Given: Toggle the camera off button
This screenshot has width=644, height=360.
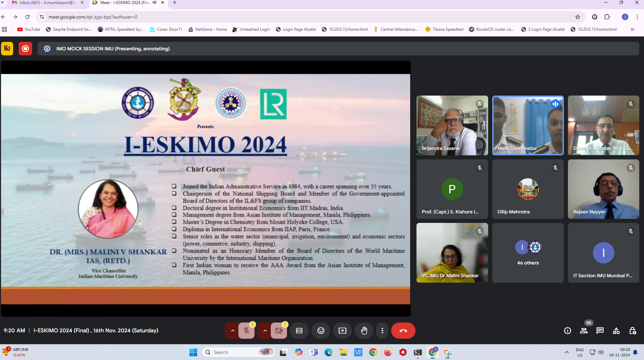Looking at the screenshot, I should pos(279,331).
